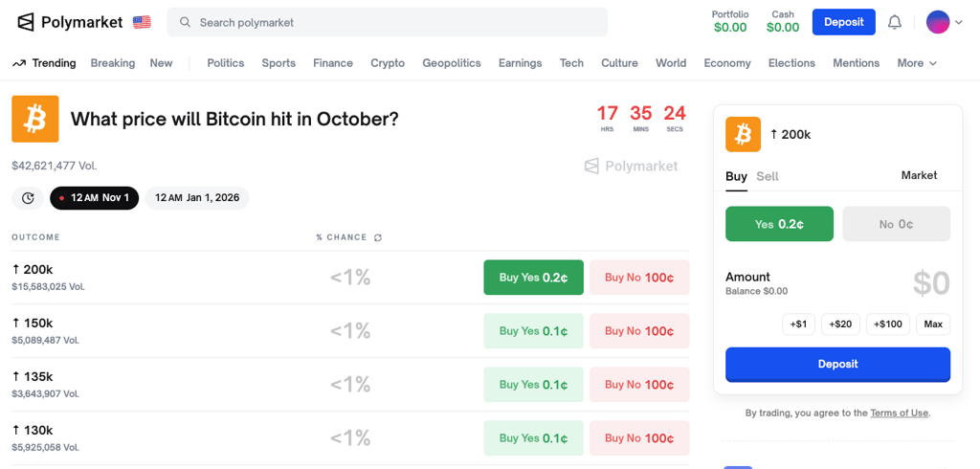Buy Yes 0.2¢ on ↑ 200k row
The width and height of the screenshot is (980, 469).
point(533,277)
